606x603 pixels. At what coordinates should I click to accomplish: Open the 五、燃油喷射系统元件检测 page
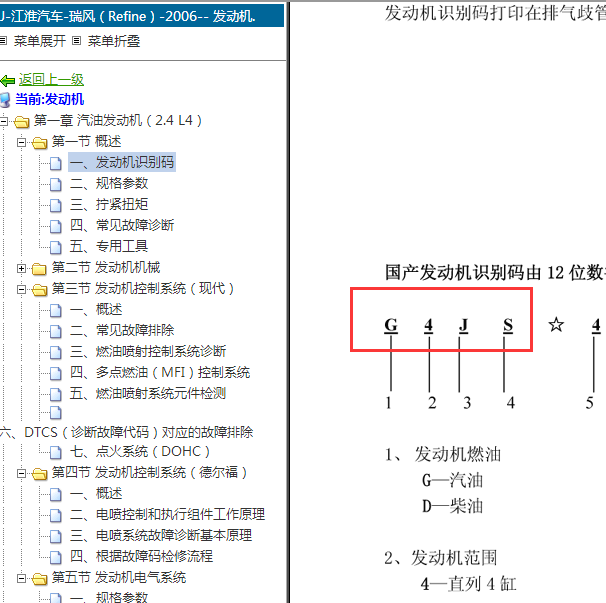[x=148, y=393]
